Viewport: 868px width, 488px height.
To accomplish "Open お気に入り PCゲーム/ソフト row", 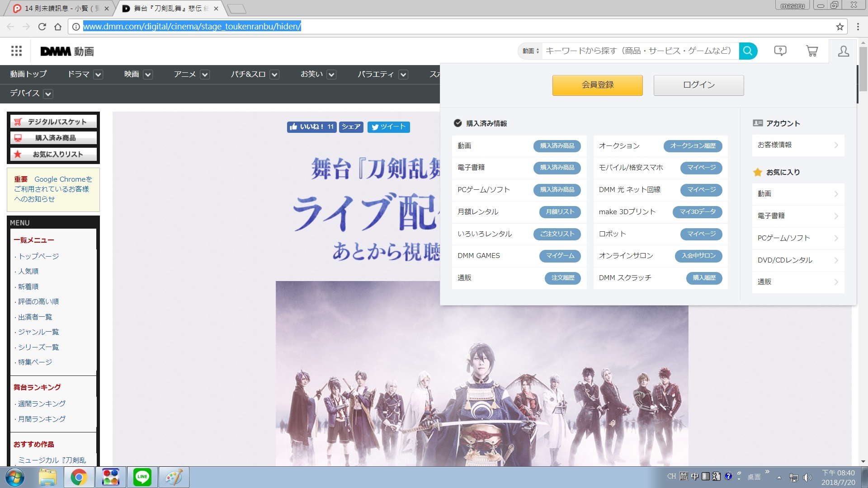I will pyautogui.click(x=798, y=238).
